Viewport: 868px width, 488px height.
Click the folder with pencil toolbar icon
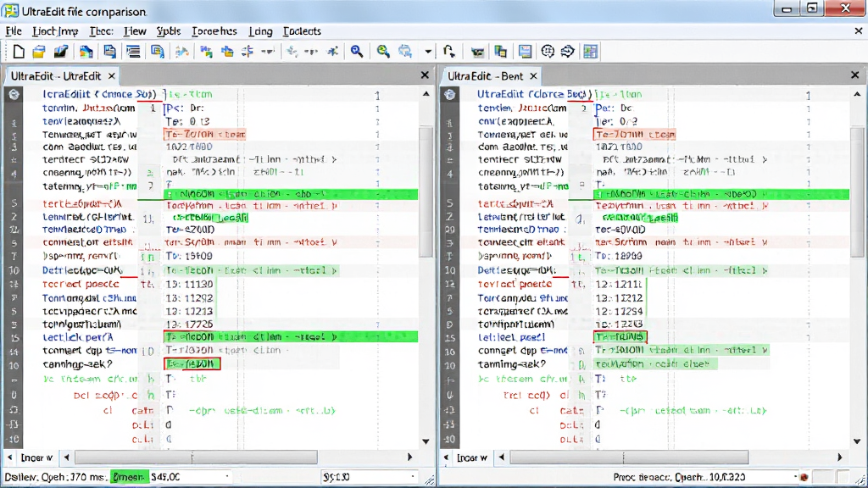pyautogui.click(x=61, y=52)
